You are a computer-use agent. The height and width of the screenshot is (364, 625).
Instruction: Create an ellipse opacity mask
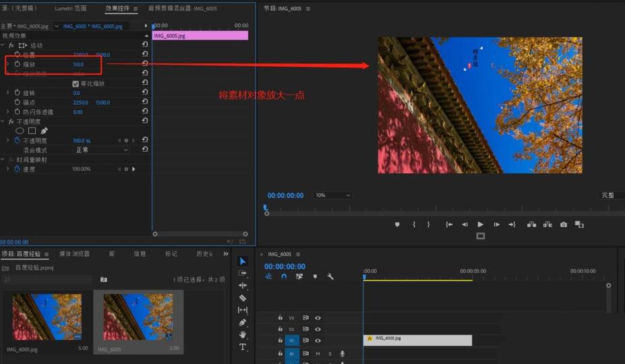[20, 131]
